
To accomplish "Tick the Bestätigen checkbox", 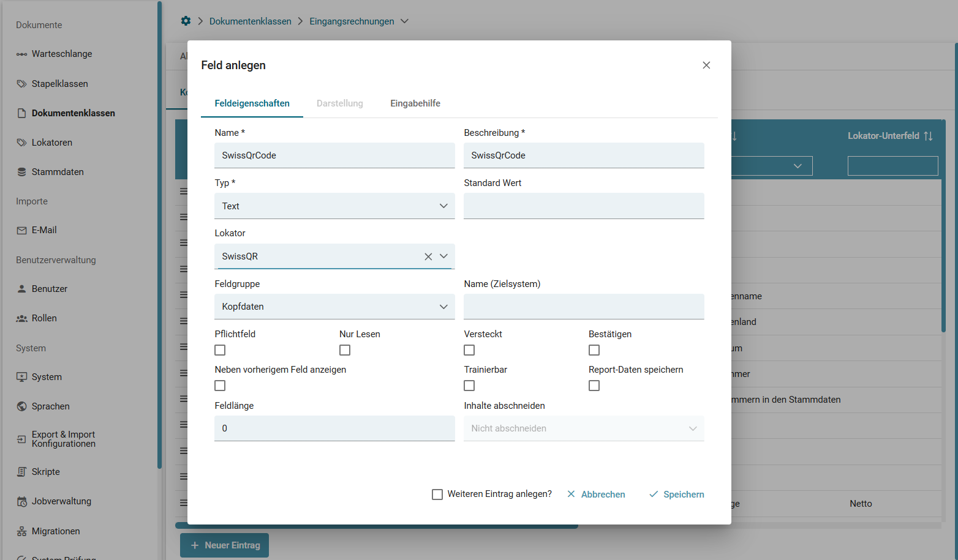I will click(x=594, y=350).
